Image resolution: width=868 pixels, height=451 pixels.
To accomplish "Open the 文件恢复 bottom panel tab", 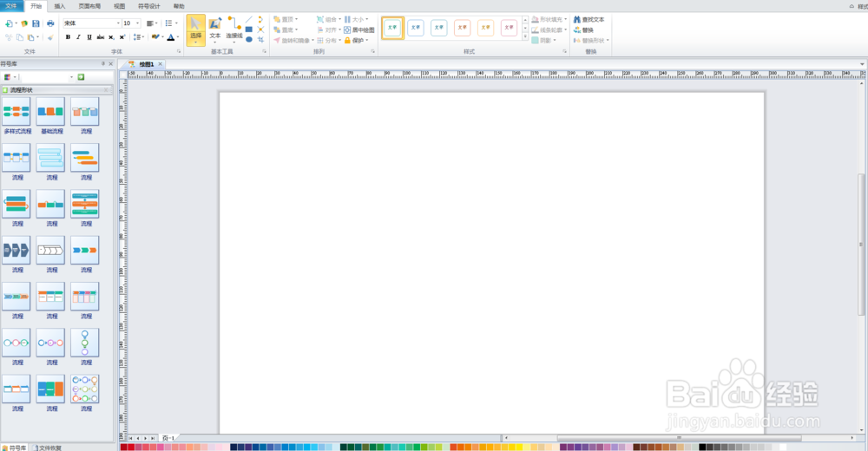I will point(47,448).
